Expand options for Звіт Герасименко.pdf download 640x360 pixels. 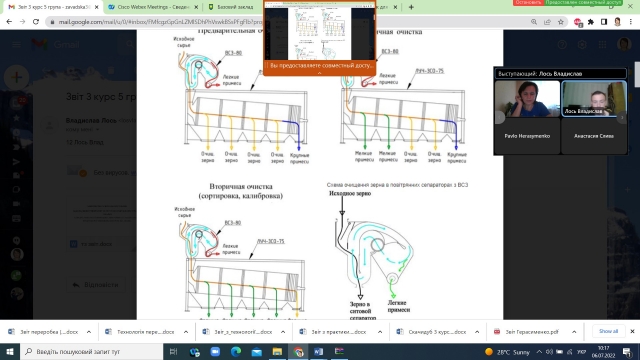[x=574, y=332]
